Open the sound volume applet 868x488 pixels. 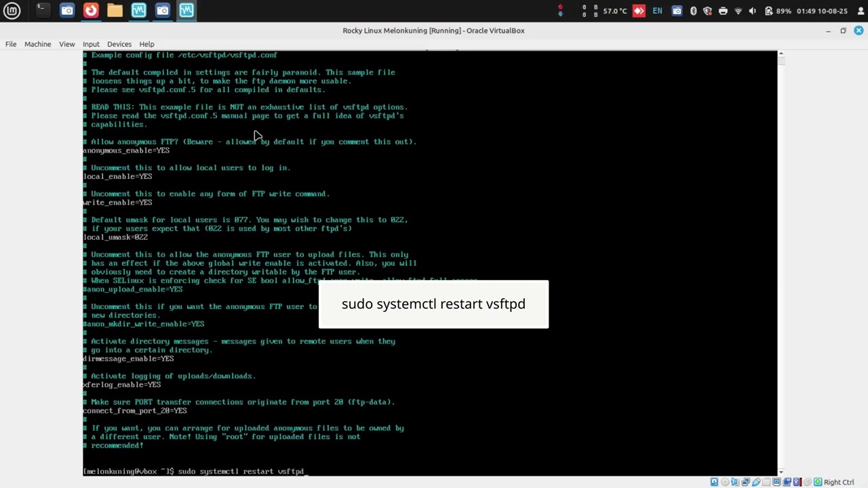point(753,11)
